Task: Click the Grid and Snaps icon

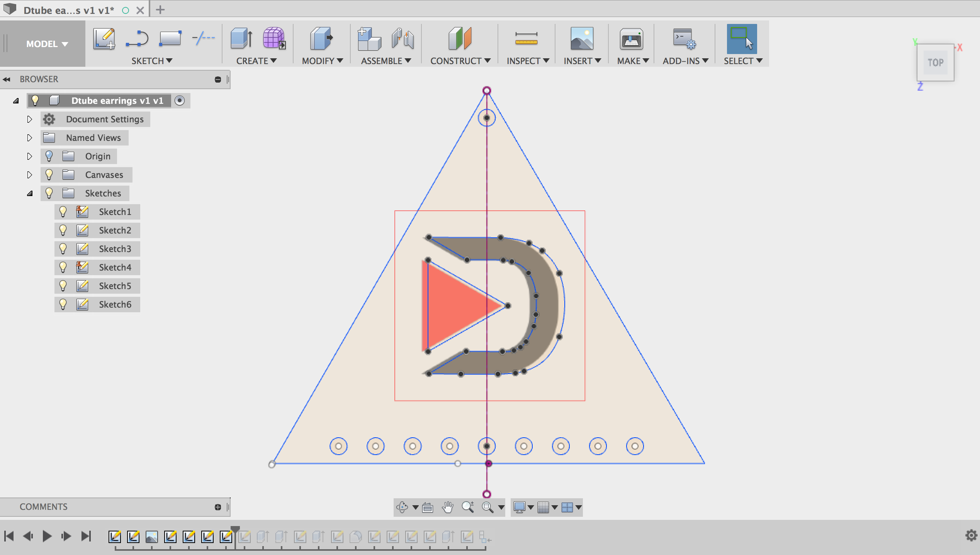Action: (x=543, y=507)
